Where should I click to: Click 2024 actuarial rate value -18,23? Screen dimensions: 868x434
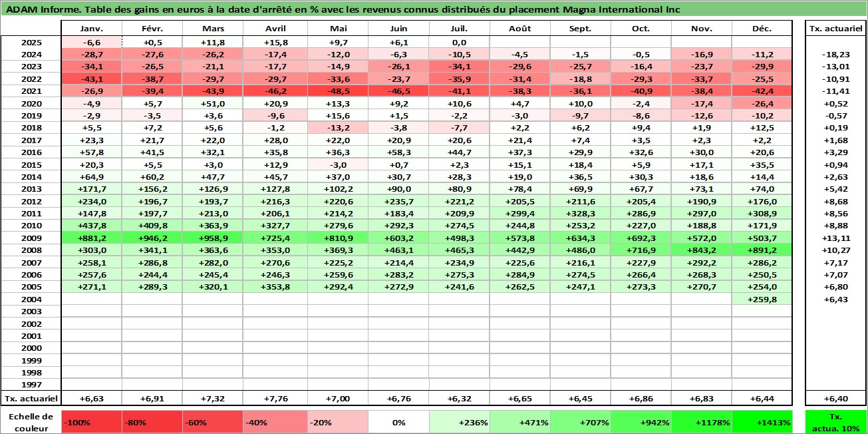coord(835,55)
